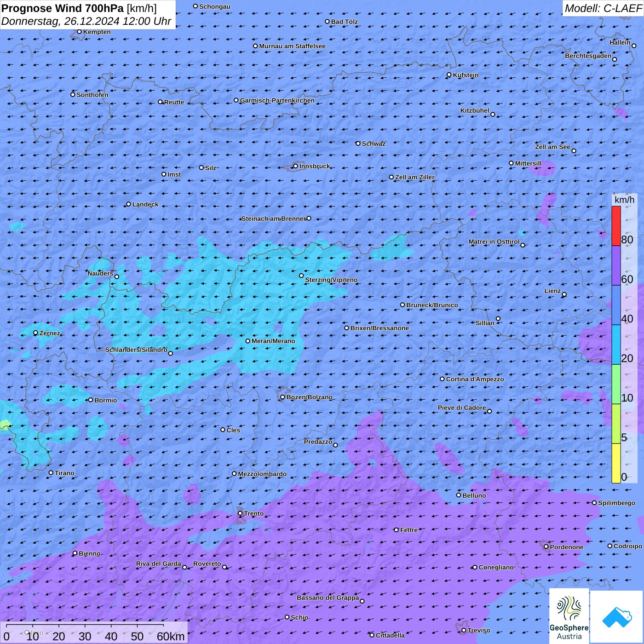
Task: Click the 'Mezzolombardo' label
Action: pos(262,474)
